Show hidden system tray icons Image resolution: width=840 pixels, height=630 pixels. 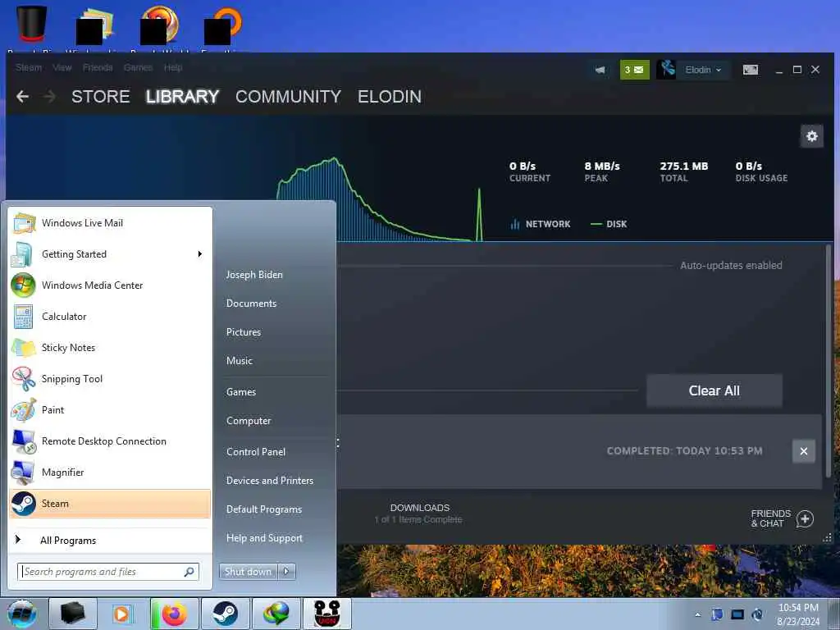point(697,614)
